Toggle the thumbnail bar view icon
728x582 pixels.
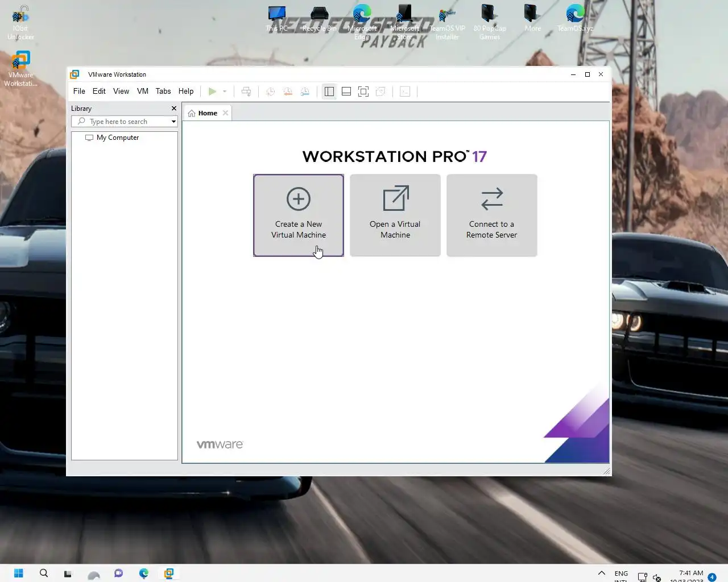[x=346, y=92]
